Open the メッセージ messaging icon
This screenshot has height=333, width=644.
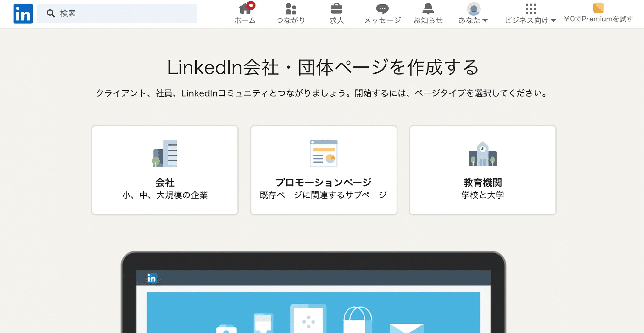point(382,9)
